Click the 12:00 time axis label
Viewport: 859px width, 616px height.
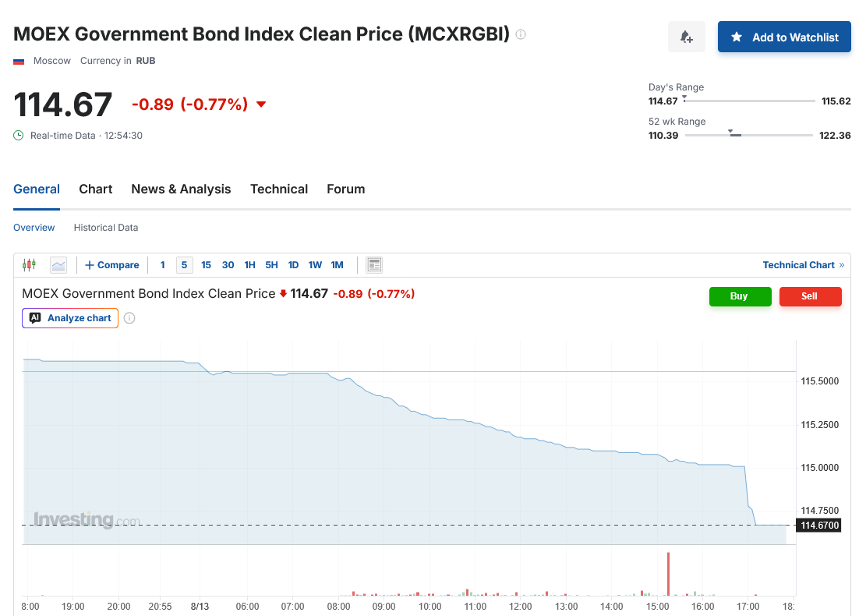click(521, 607)
